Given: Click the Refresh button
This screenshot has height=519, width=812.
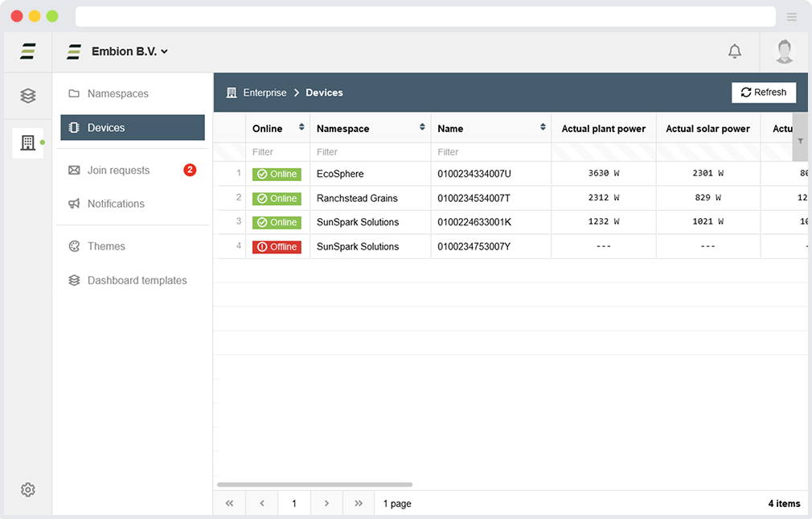Looking at the screenshot, I should click(763, 93).
